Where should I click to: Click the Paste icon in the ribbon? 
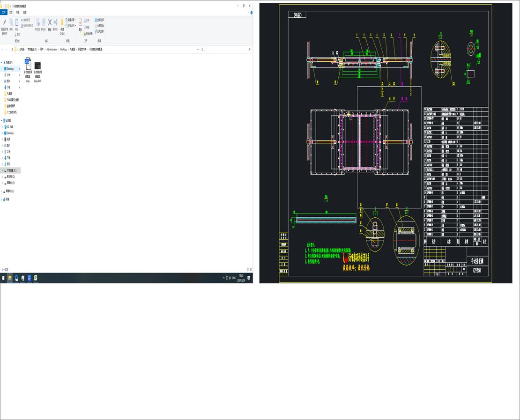16,22
